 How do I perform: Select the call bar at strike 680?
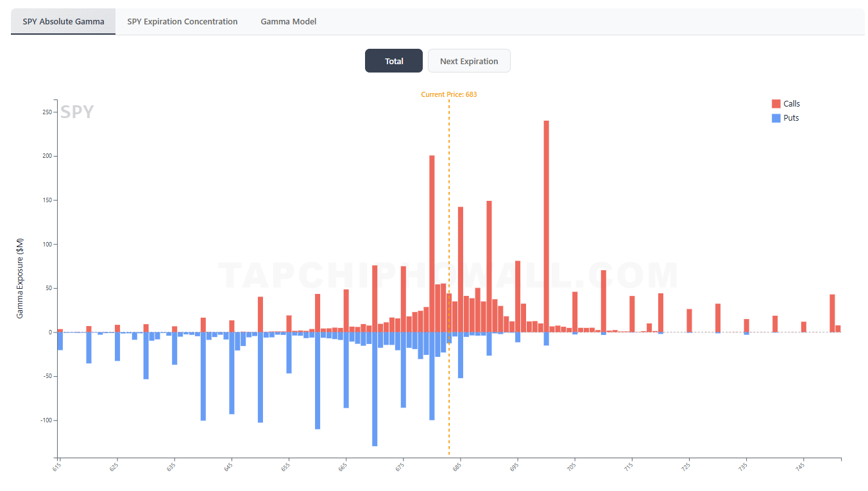[432, 244]
